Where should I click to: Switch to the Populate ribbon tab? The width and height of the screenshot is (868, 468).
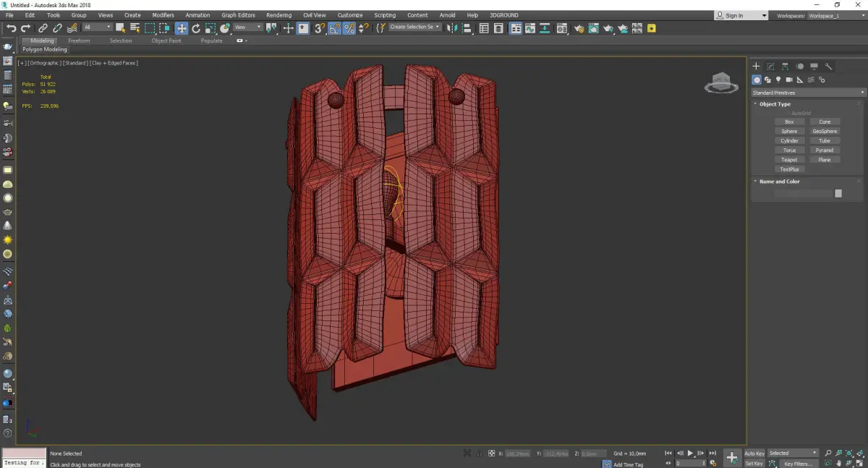(x=212, y=41)
